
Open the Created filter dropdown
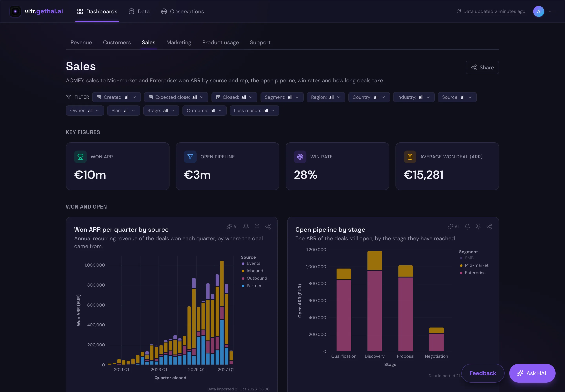pos(116,97)
